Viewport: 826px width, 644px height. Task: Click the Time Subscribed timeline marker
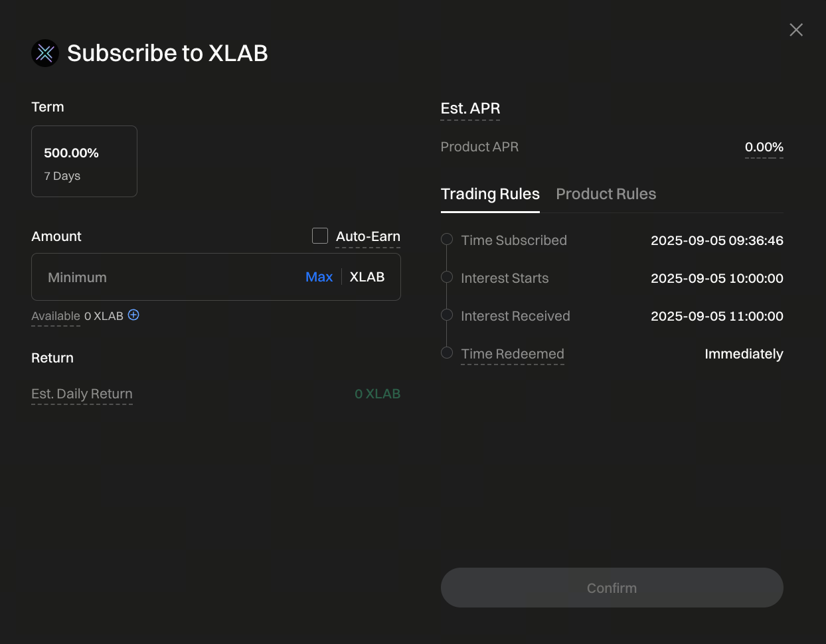pos(447,239)
